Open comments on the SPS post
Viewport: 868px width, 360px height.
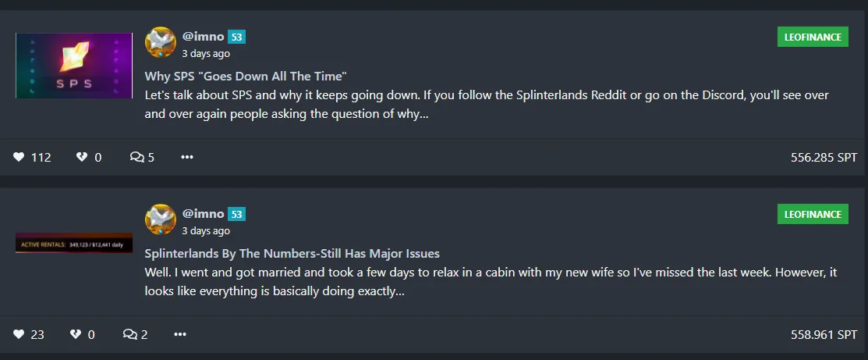136,158
